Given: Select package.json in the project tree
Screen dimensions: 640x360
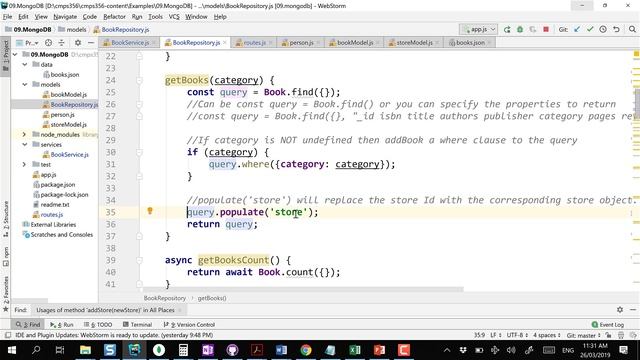Looking at the screenshot, I should (x=58, y=184).
